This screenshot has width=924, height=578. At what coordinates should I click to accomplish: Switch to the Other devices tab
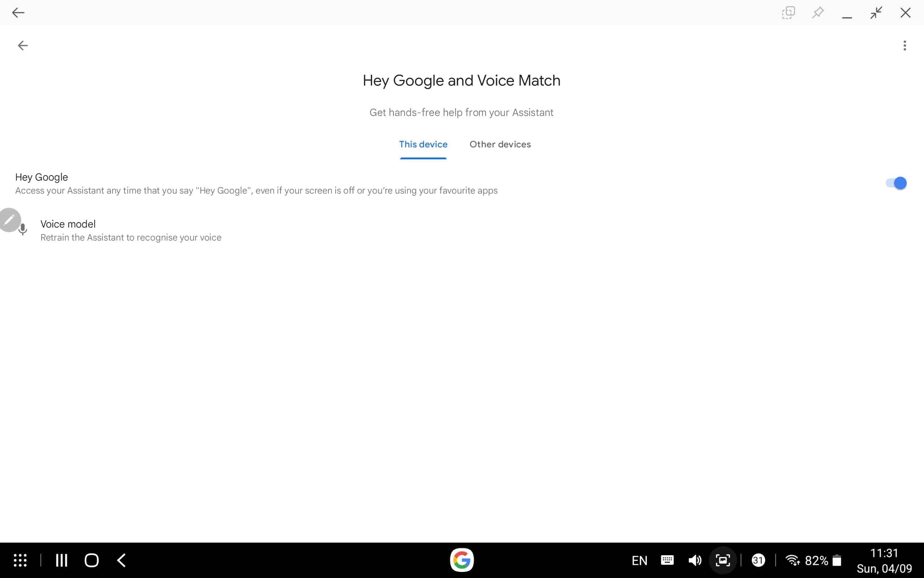(500, 144)
